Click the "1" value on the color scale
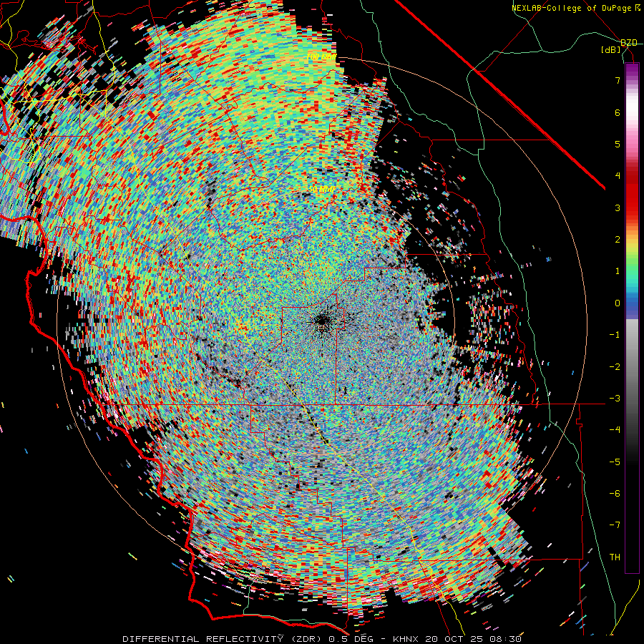 pos(618,271)
